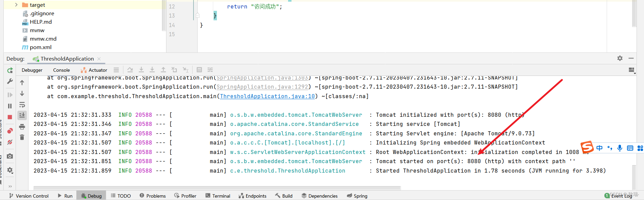Open Version Control tool window
This screenshot has width=644, height=200.
coord(29,196)
